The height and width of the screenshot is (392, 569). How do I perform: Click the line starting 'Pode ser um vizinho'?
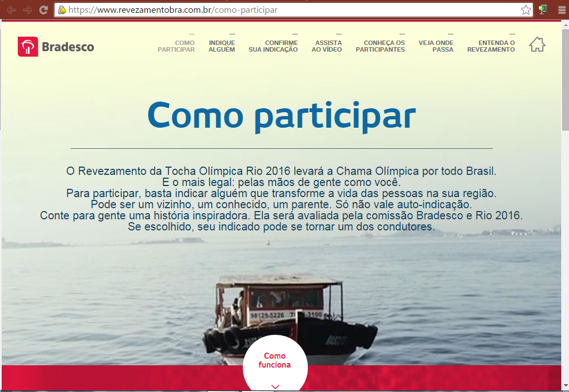(x=281, y=204)
